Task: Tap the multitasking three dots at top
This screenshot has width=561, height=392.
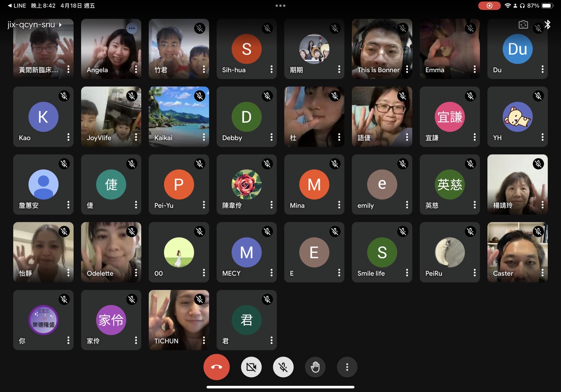Action: tap(280, 6)
